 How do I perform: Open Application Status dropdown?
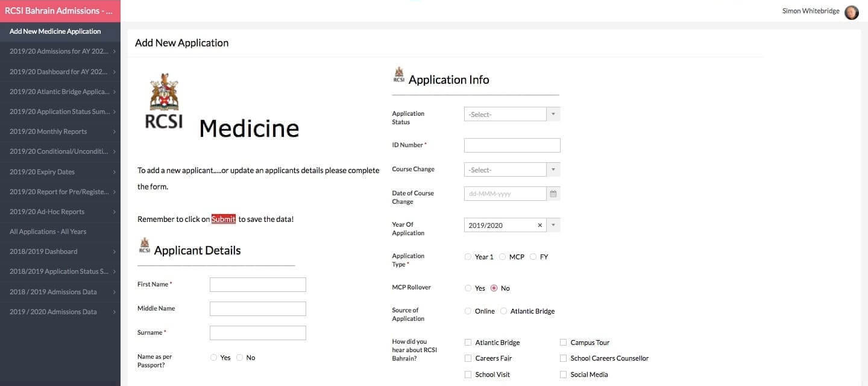pyautogui.click(x=512, y=114)
